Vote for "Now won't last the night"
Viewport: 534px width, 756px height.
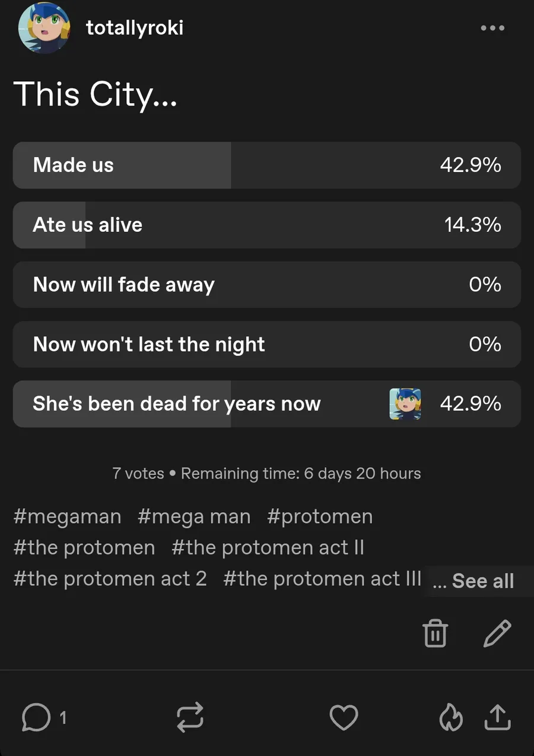pos(266,344)
